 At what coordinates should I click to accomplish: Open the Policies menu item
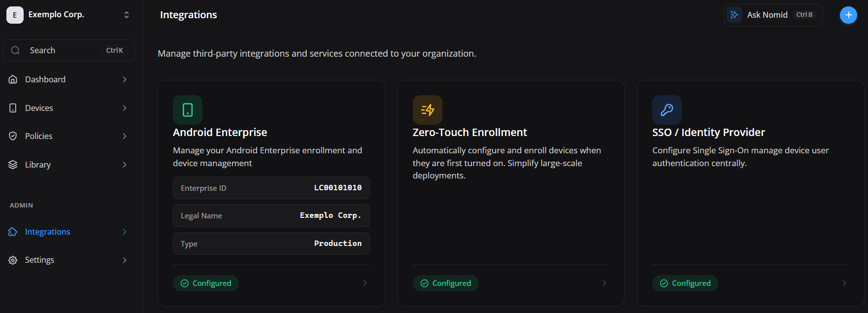pyautogui.click(x=68, y=136)
